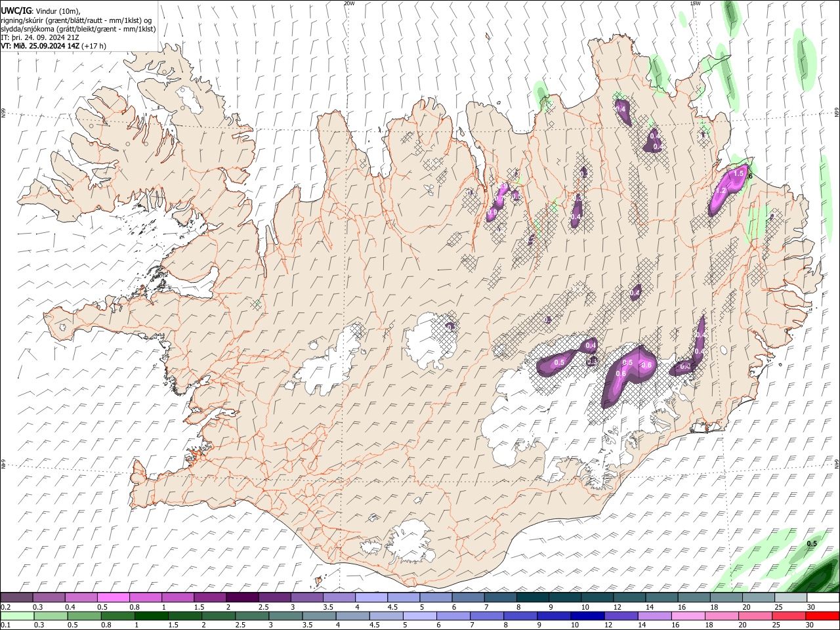Click the '20W' longitude label at the map top
Image resolution: width=840 pixels, height=630 pixels.
349,3
